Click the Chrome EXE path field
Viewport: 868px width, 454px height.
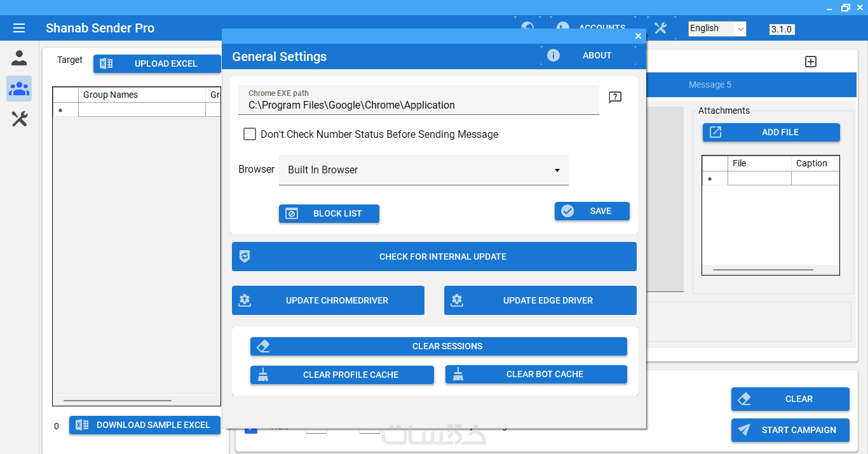click(x=418, y=100)
